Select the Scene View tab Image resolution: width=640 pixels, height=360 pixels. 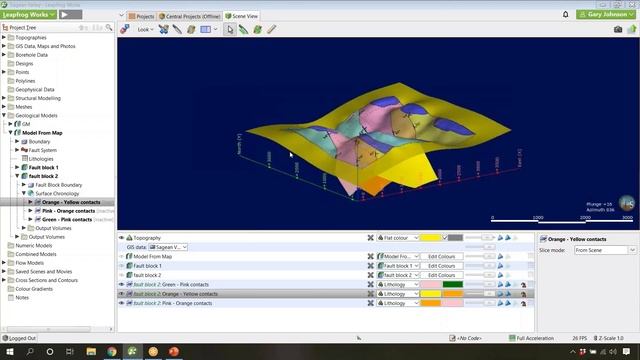(x=242, y=16)
